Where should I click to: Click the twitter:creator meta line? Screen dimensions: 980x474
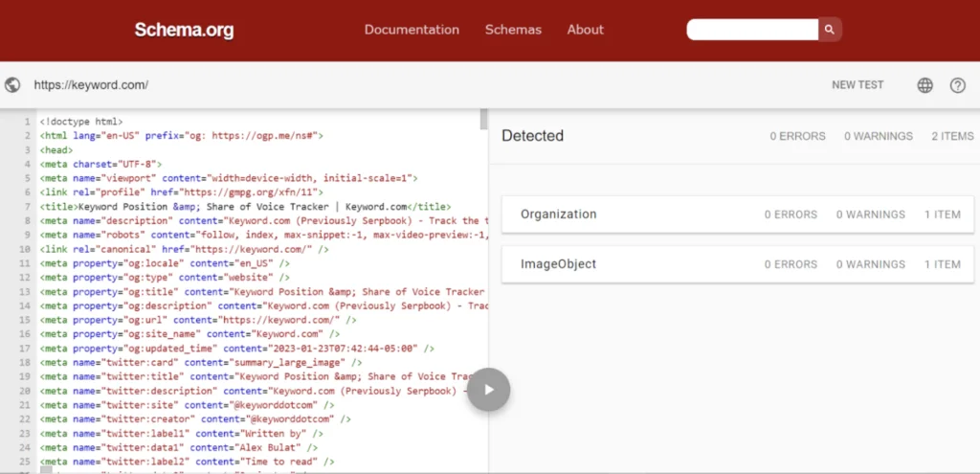(195, 419)
